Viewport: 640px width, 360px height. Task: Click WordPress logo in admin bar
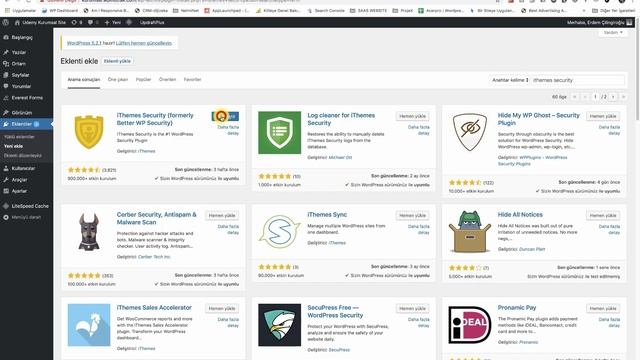tap(6, 22)
